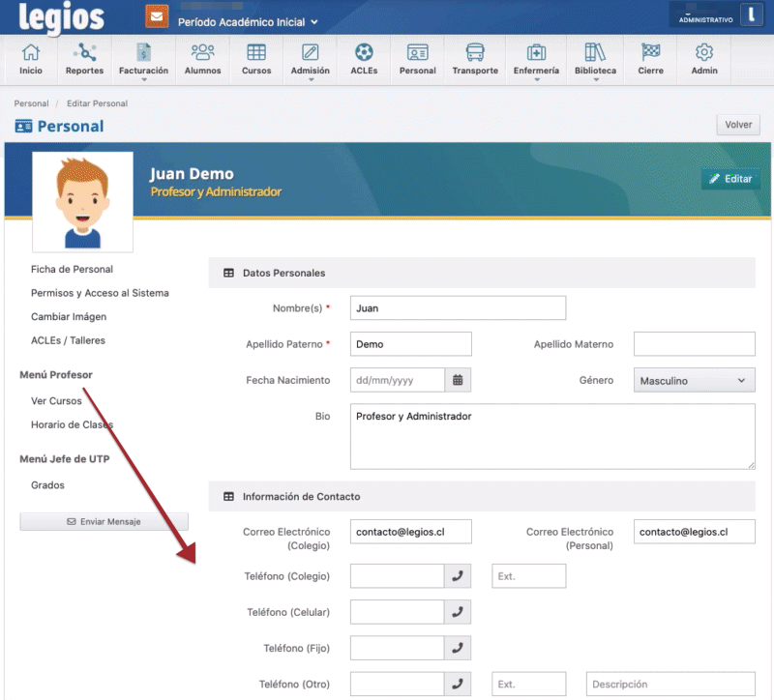
Task: Click the phone icon beside Teléfono (Celular)
Action: tap(458, 612)
